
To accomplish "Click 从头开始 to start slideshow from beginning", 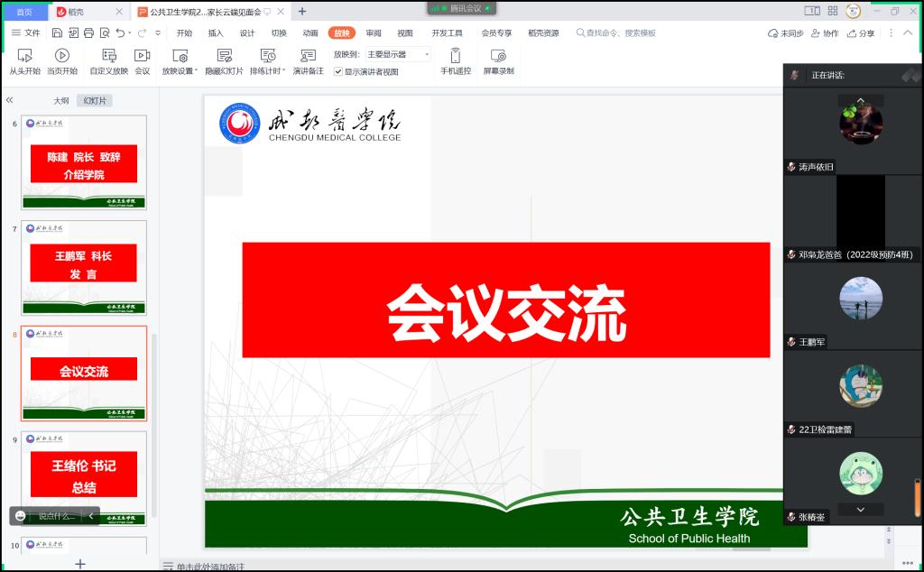I will [x=24, y=60].
